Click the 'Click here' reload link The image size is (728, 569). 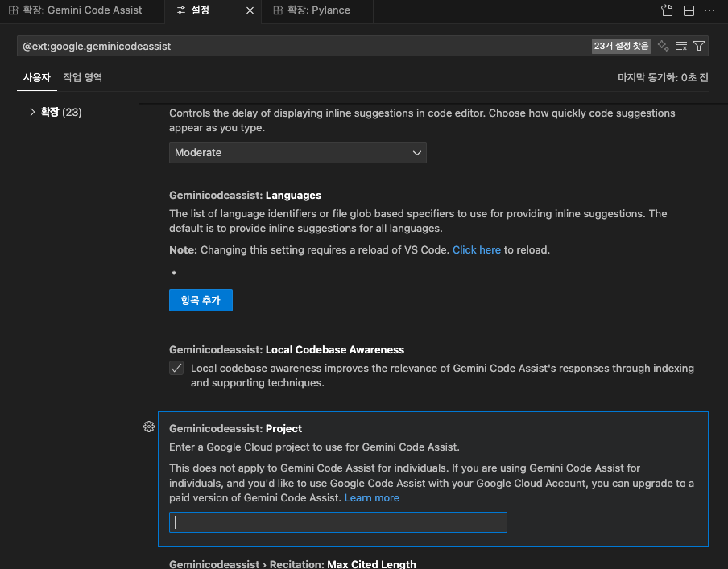click(x=477, y=249)
